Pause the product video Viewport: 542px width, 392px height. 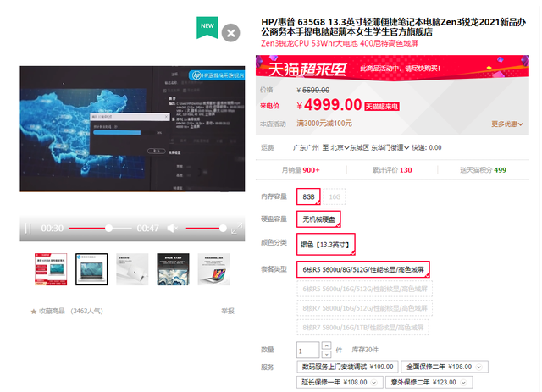[x=28, y=228]
